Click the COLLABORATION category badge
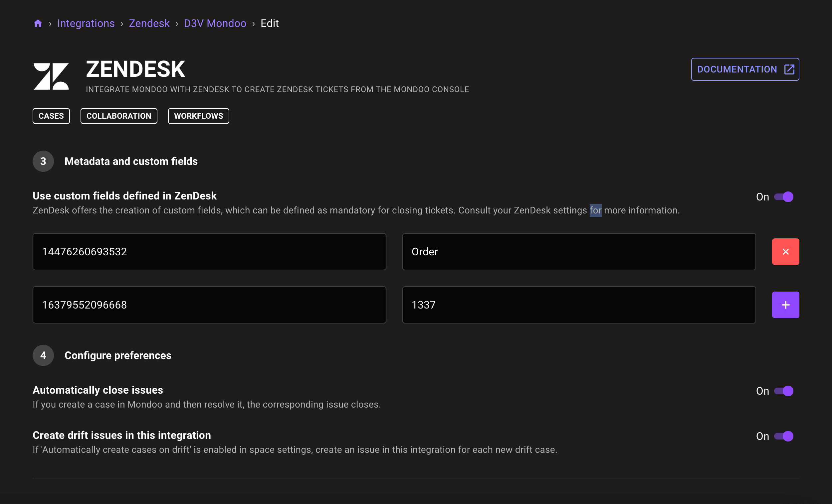832x504 pixels. click(118, 116)
